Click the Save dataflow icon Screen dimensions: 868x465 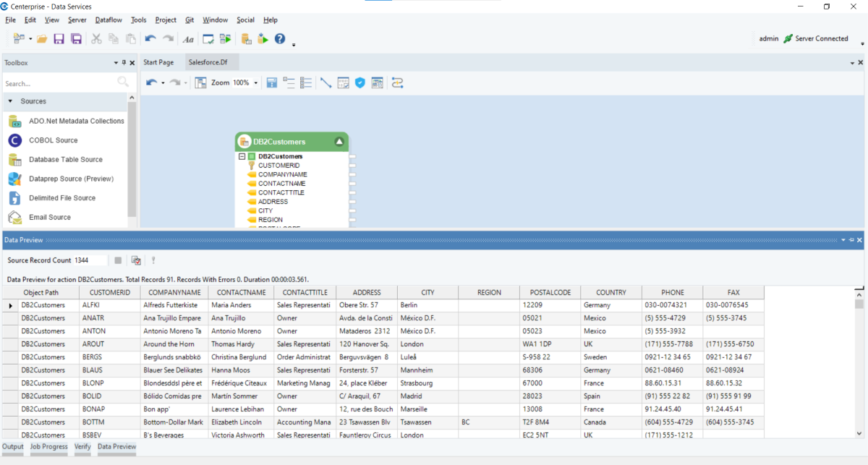coord(59,38)
